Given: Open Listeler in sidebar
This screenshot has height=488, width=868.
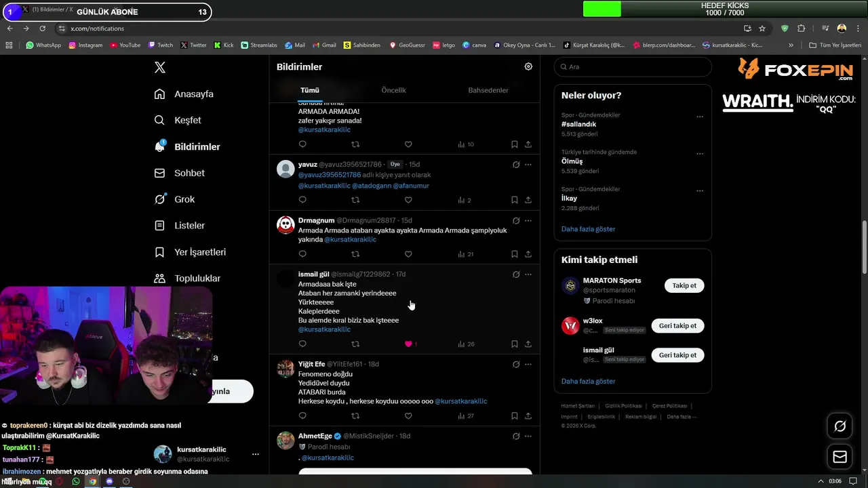Looking at the screenshot, I should click(x=180, y=226).
